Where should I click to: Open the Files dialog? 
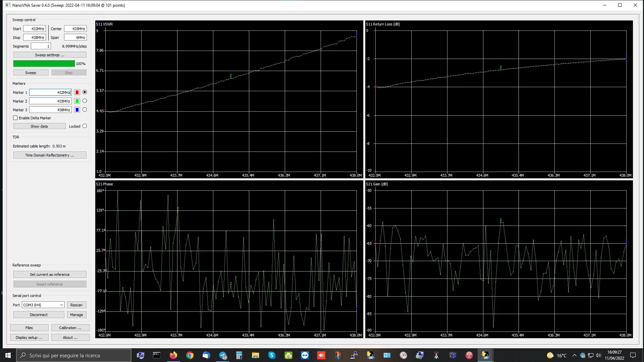click(x=30, y=328)
